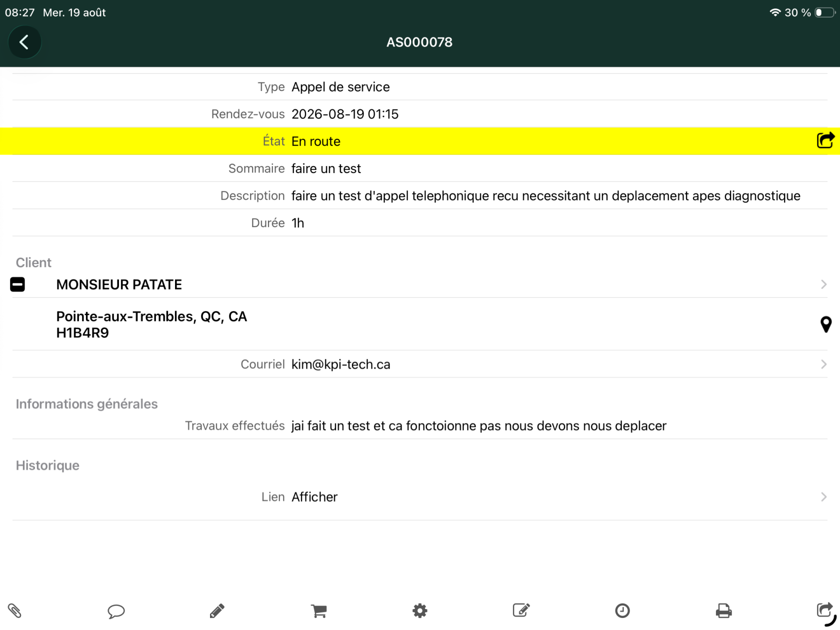This screenshot has height=630, width=840.
Task: Open the map location pin icon
Action: pyautogui.click(x=826, y=324)
